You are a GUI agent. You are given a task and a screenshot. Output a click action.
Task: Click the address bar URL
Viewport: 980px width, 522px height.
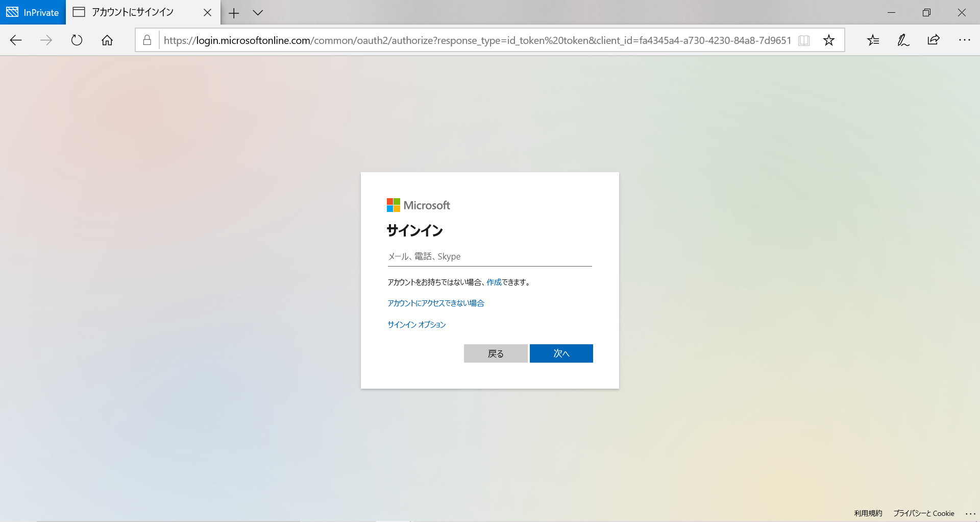pos(477,40)
